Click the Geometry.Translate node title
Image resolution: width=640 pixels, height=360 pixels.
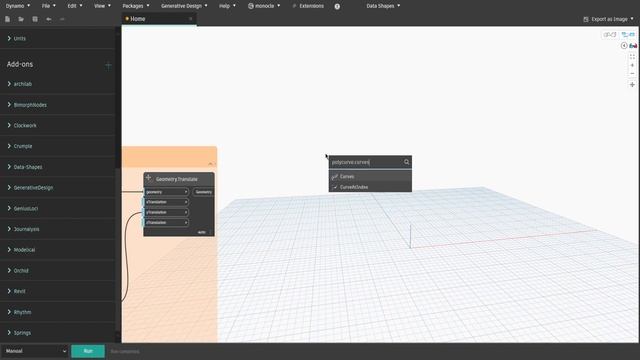[x=177, y=179]
